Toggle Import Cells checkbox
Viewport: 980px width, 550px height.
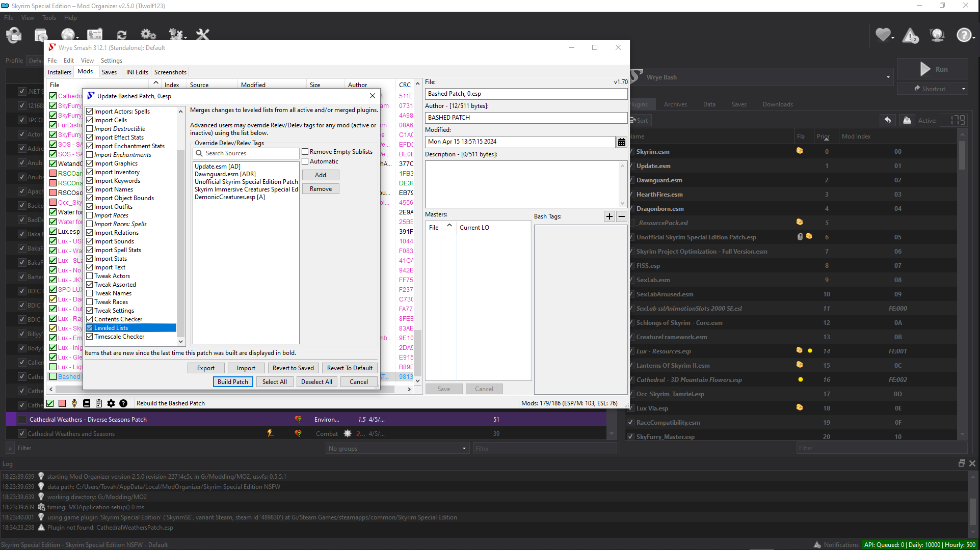(x=90, y=120)
